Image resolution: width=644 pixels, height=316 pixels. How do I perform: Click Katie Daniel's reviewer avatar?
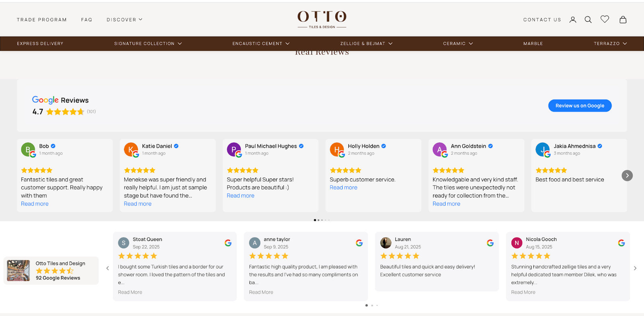tap(131, 150)
